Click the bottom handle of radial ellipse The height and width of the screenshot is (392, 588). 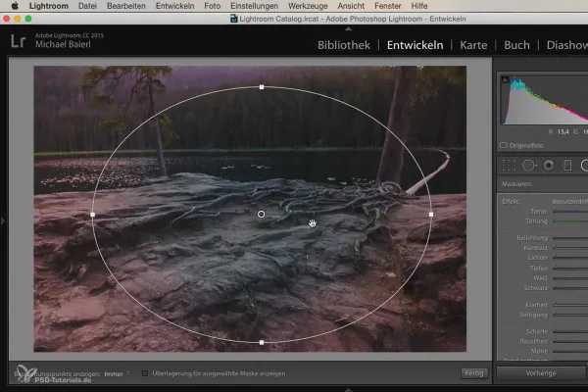tap(262, 342)
